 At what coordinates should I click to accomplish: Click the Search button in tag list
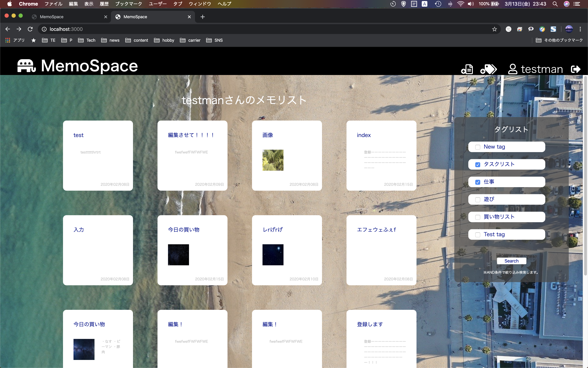[512, 261]
